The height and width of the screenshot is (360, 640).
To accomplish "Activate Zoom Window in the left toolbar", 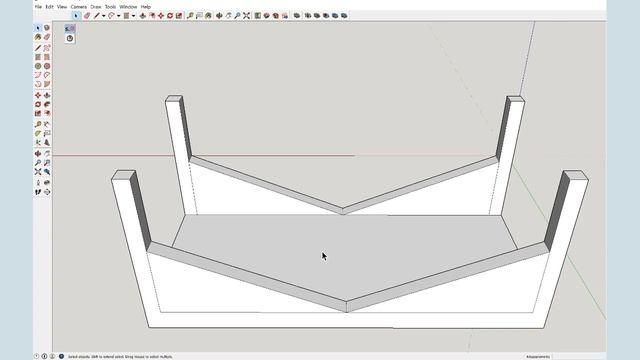I will coord(47,162).
